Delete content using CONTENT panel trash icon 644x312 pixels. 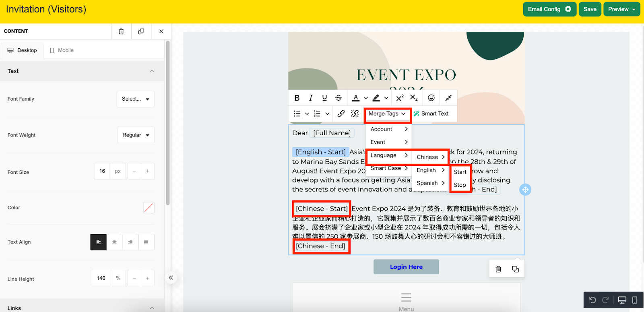121,31
